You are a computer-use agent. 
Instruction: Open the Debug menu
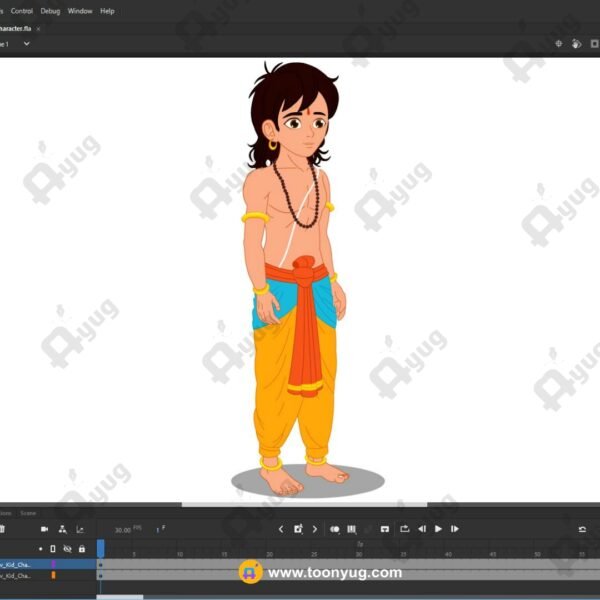[50, 11]
